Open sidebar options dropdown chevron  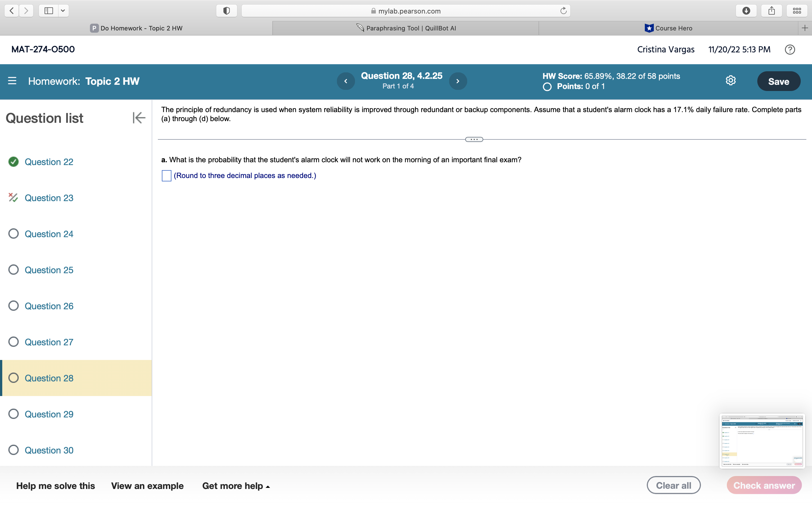(x=63, y=11)
